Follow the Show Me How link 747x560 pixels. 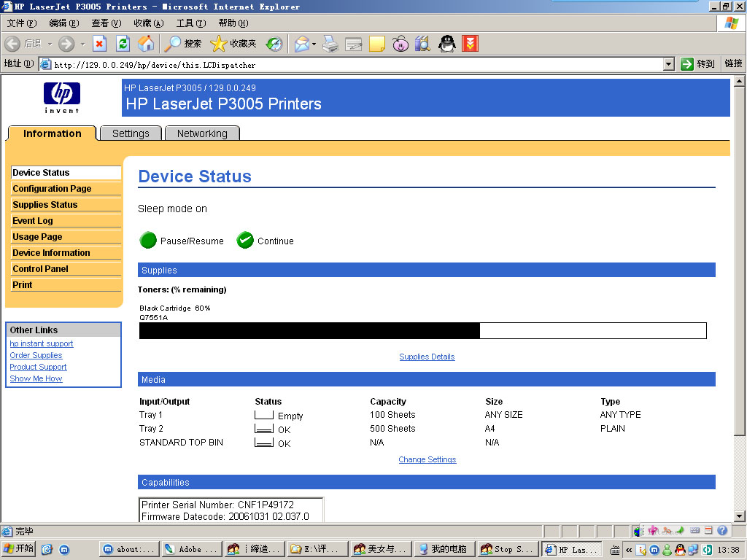tap(36, 378)
